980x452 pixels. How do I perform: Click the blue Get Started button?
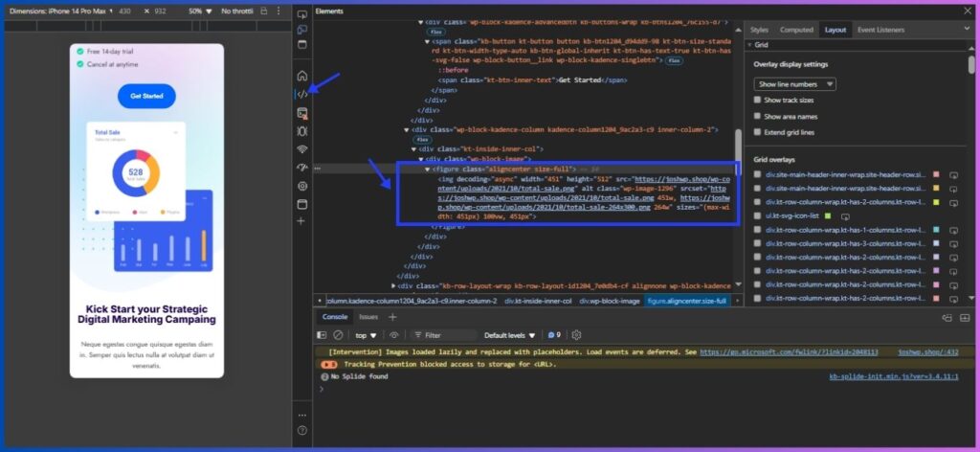[x=146, y=96]
